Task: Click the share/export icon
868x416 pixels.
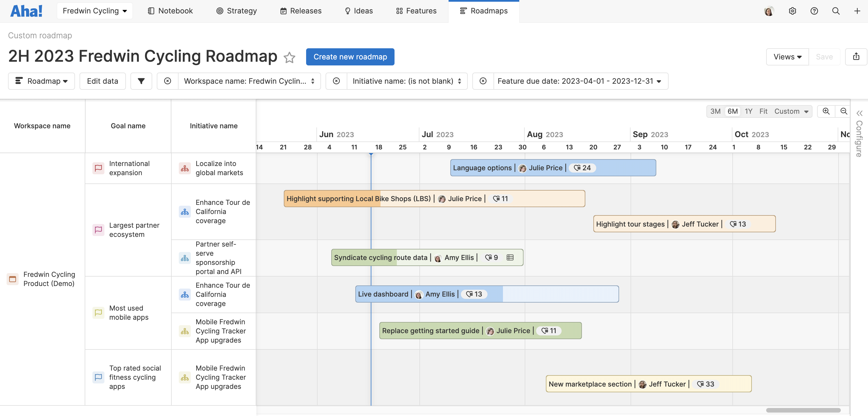Action: [856, 57]
